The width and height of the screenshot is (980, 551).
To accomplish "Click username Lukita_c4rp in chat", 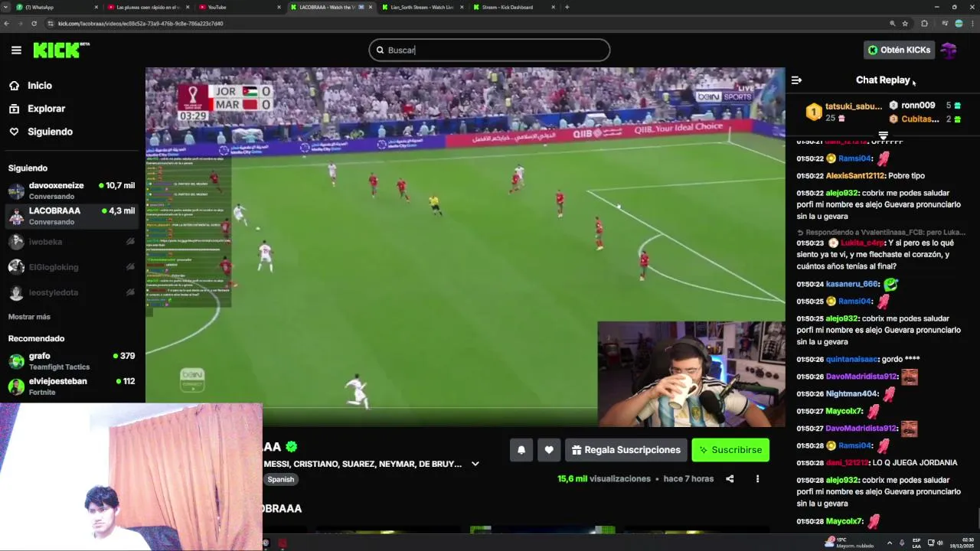I will coord(864,243).
